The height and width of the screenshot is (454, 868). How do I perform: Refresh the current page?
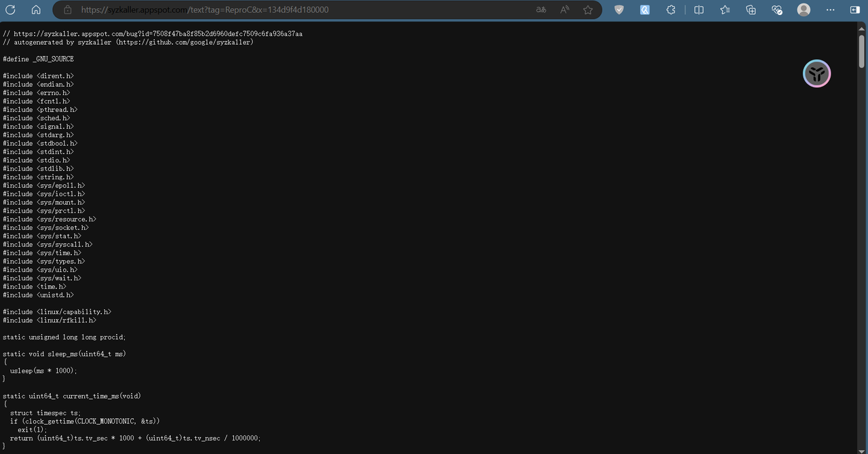coord(10,10)
